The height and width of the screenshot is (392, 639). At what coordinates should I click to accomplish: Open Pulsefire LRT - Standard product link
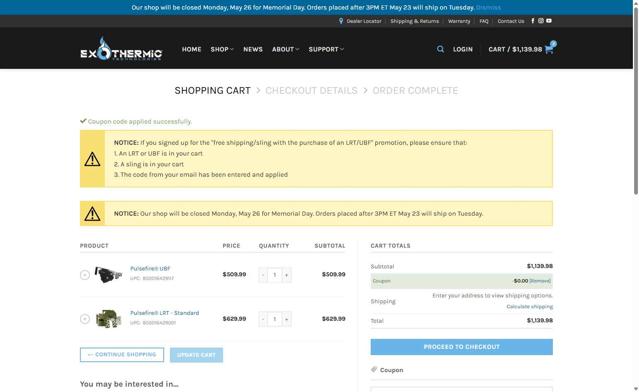(165, 313)
